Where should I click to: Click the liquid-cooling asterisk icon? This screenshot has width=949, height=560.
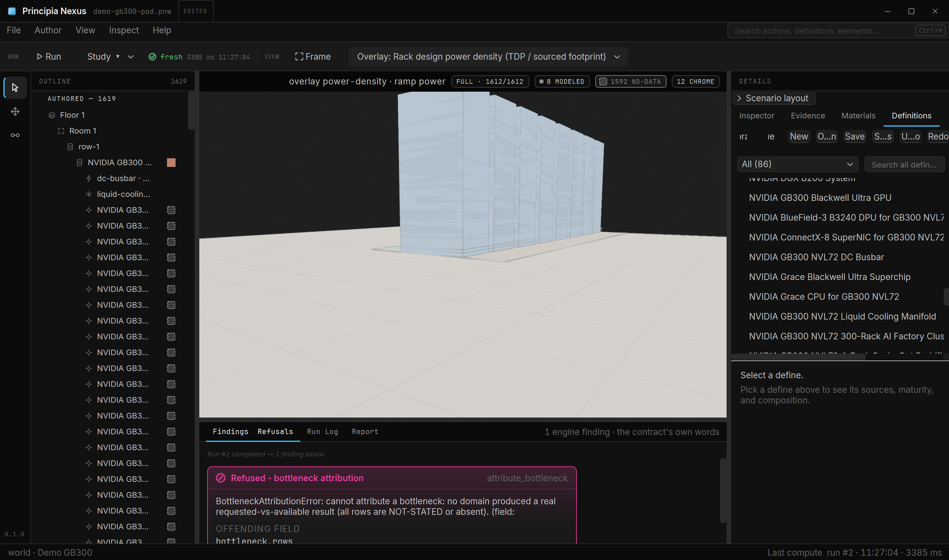[89, 194]
